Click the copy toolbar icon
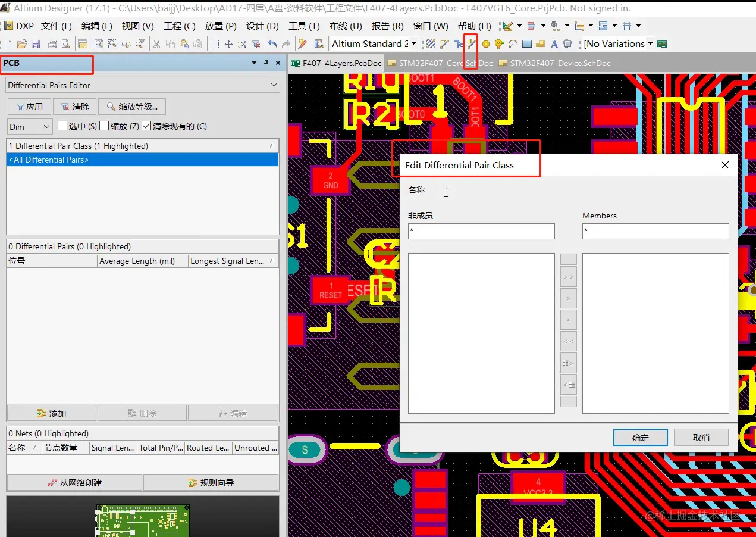This screenshot has height=537, width=756. 170,44
